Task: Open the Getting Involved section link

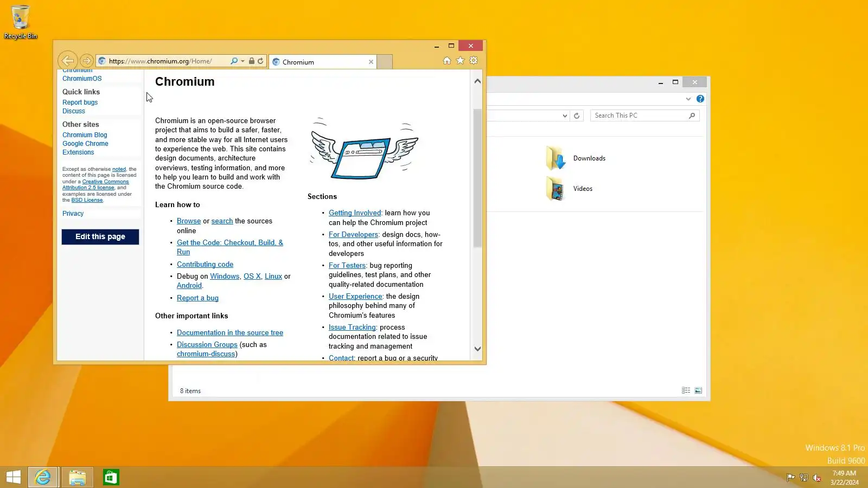Action: click(355, 213)
